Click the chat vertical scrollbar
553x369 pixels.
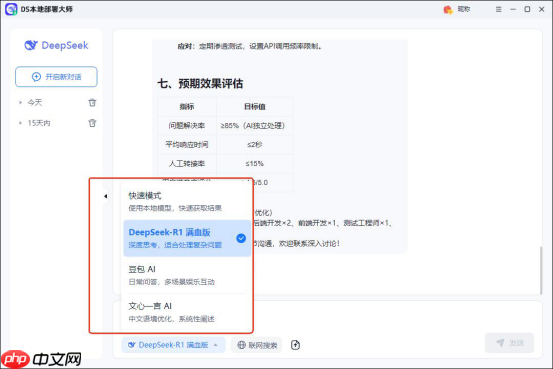point(541,271)
